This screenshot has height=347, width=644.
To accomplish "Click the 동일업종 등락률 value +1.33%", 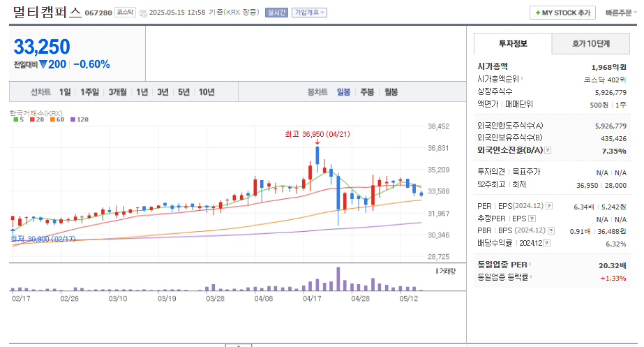I will point(613,279).
